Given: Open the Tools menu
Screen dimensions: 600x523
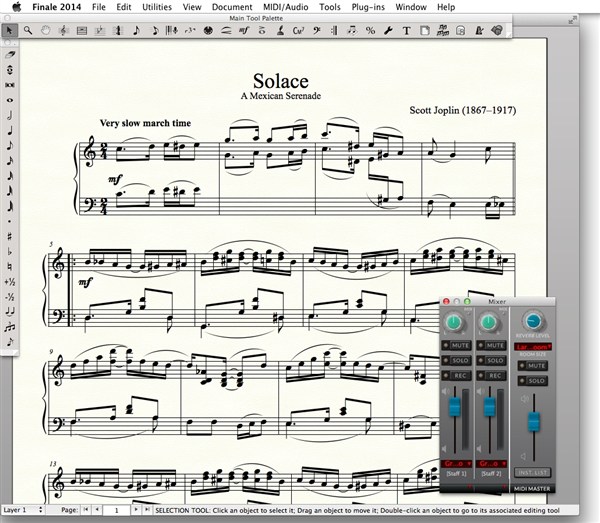Looking at the screenshot, I should tap(329, 7).
